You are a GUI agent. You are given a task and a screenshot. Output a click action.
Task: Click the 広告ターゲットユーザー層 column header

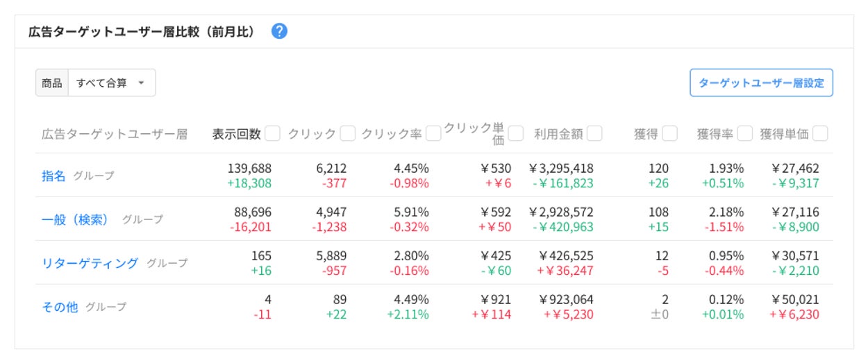click(x=115, y=134)
